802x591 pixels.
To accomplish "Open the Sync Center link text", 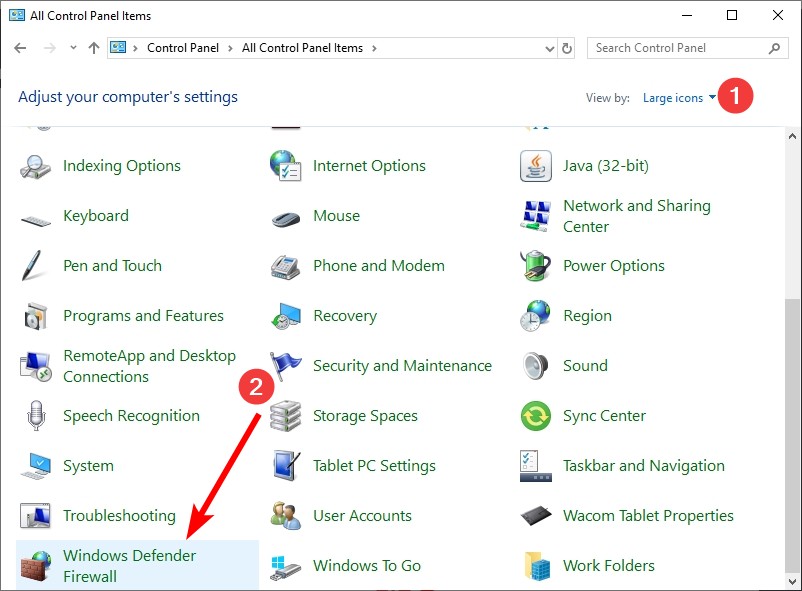I will click(x=604, y=415).
